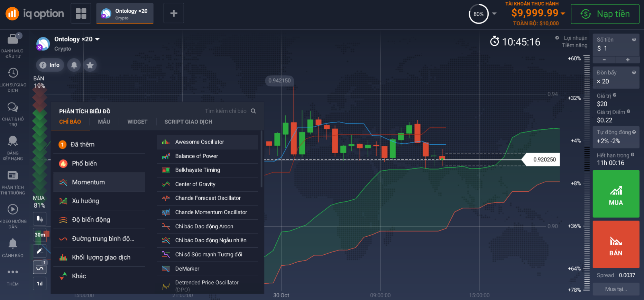Open the multi-chart grid layout icon
The height and width of the screenshot is (300, 644).
[x=81, y=13]
